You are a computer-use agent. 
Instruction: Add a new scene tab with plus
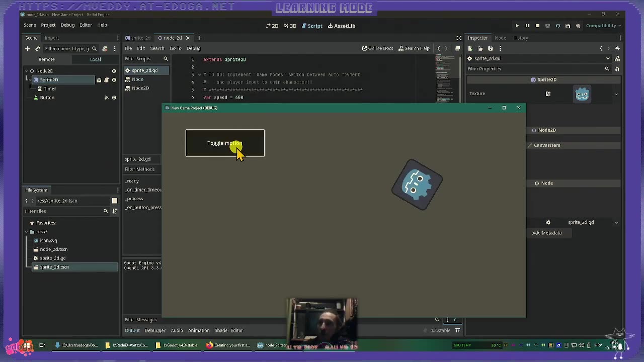pyautogui.click(x=199, y=38)
